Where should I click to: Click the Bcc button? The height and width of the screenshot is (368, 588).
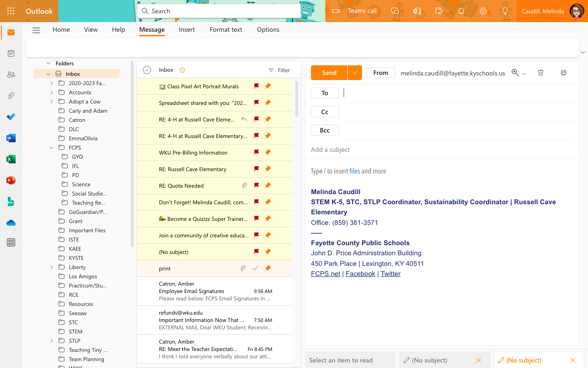pos(325,130)
